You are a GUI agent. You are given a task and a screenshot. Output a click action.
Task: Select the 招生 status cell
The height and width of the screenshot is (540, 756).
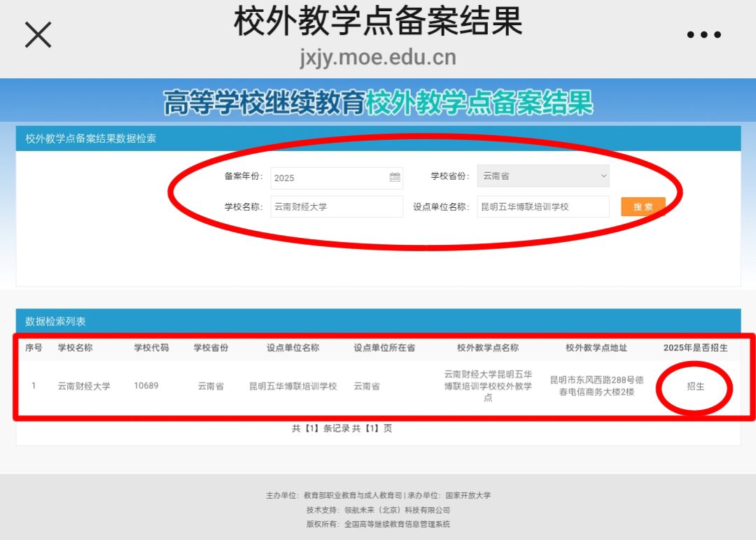pos(695,386)
